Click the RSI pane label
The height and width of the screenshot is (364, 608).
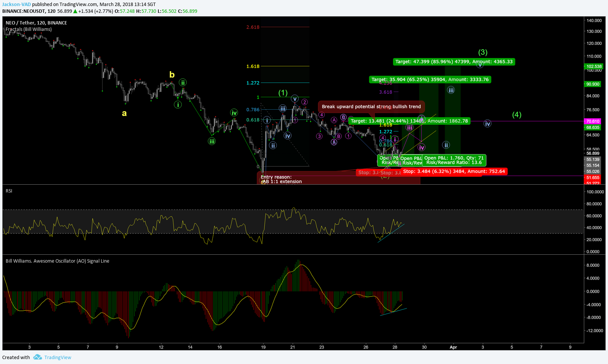[x=9, y=191]
